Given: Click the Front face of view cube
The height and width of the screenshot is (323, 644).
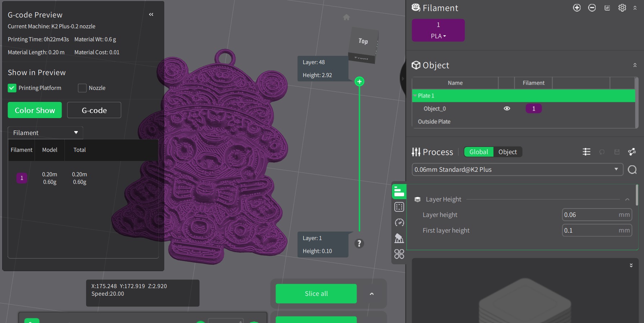Looking at the screenshot, I should click(x=362, y=58).
